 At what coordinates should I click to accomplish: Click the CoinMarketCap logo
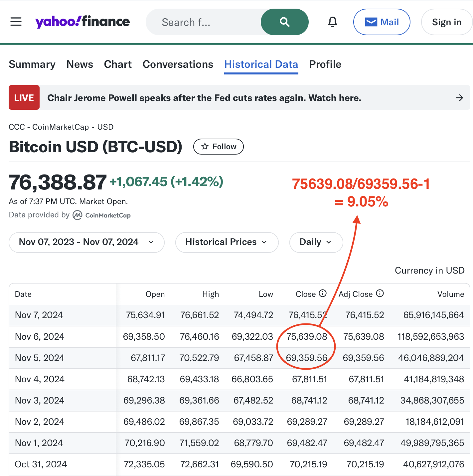(x=102, y=215)
